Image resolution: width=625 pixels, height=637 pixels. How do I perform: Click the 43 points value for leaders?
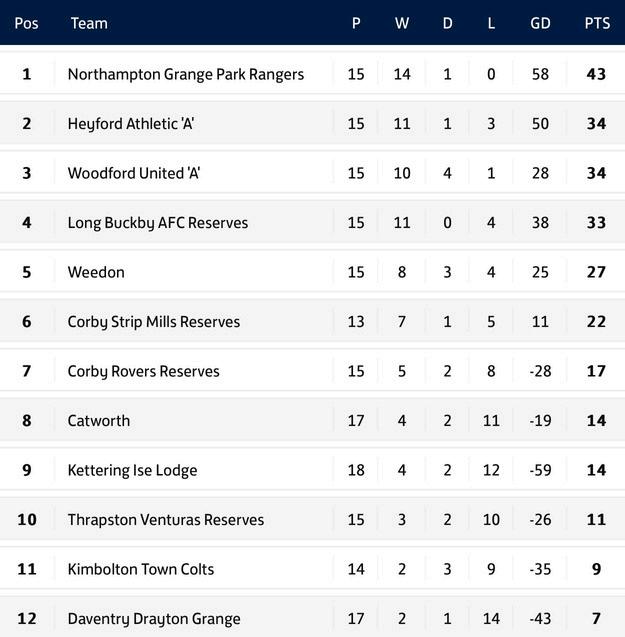[596, 74]
